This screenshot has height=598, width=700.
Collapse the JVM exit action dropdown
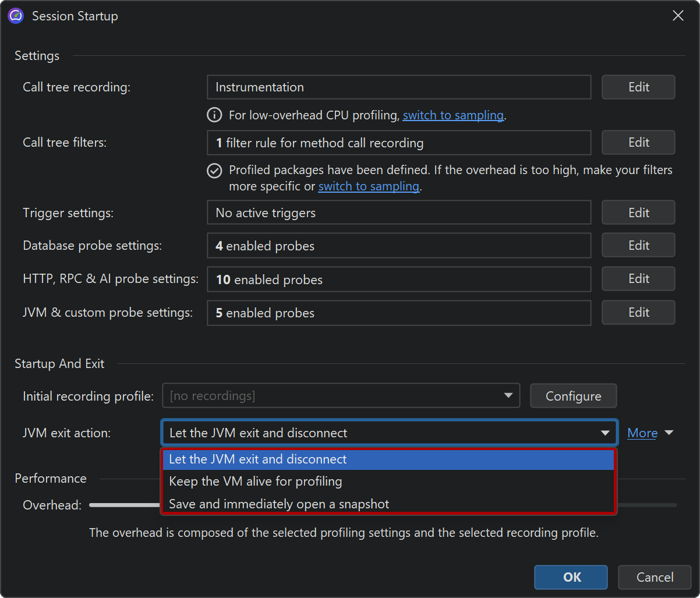tap(605, 433)
